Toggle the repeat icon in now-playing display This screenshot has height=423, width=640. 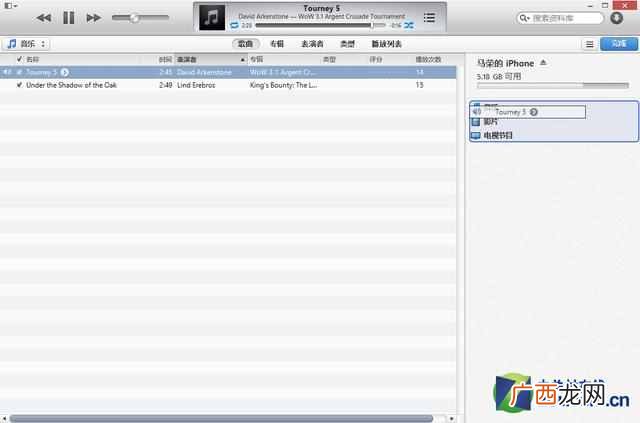(x=234, y=25)
